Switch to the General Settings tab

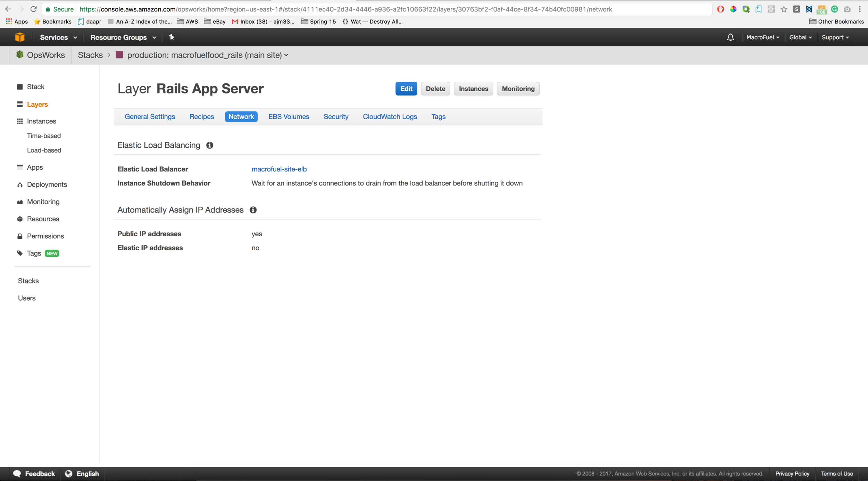coord(150,116)
